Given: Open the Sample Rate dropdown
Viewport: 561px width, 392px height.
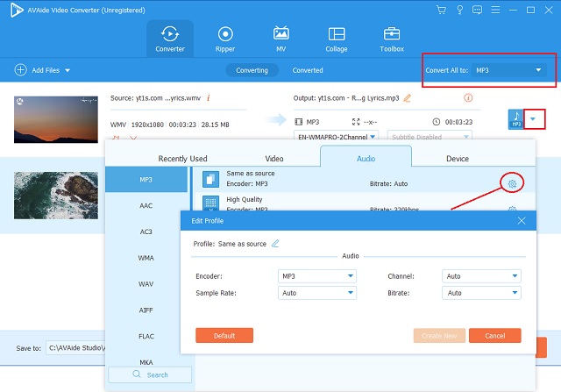Looking at the screenshot, I should point(317,293).
